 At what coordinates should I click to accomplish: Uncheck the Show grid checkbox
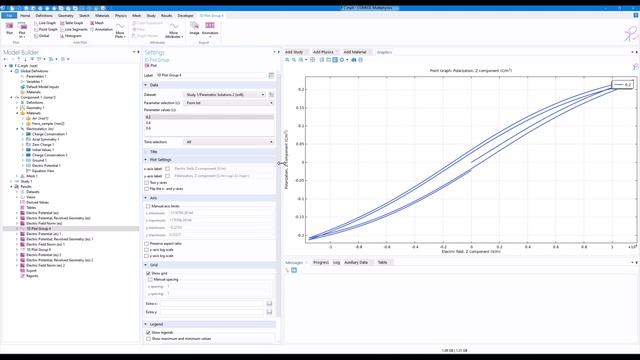(x=148, y=273)
